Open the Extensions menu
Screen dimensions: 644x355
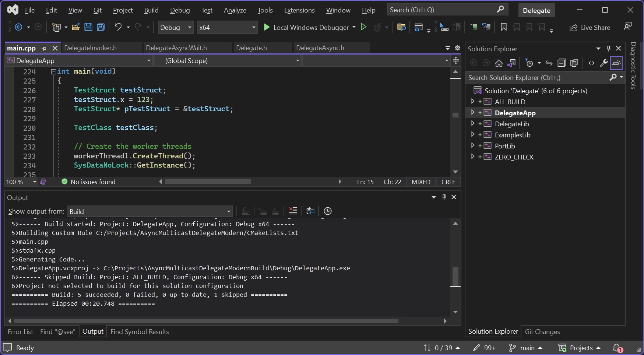point(299,10)
